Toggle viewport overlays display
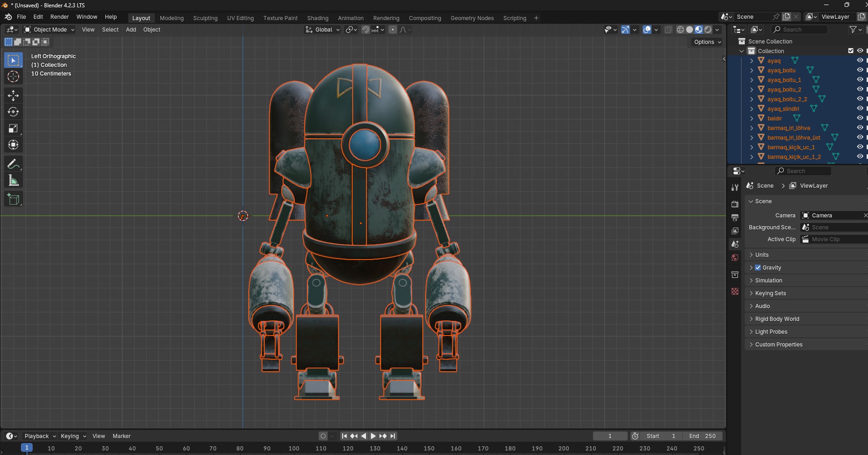The image size is (868, 455). (x=647, y=29)
